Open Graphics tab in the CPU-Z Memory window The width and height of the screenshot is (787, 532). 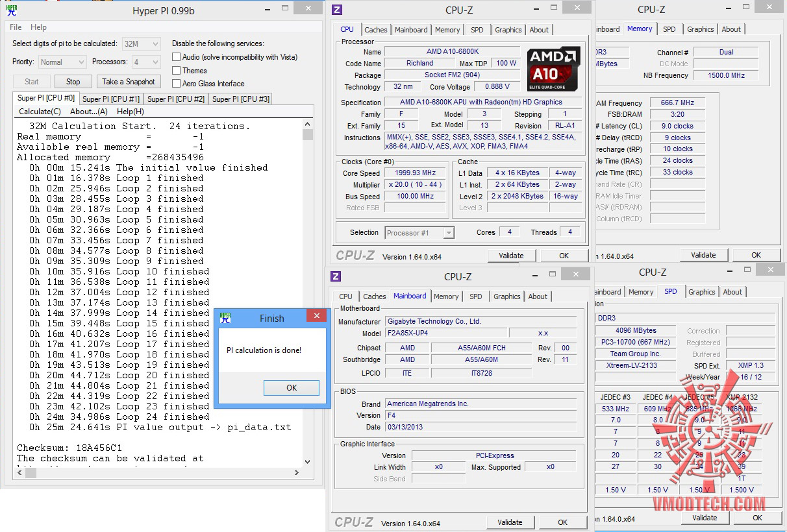[700, 29]
